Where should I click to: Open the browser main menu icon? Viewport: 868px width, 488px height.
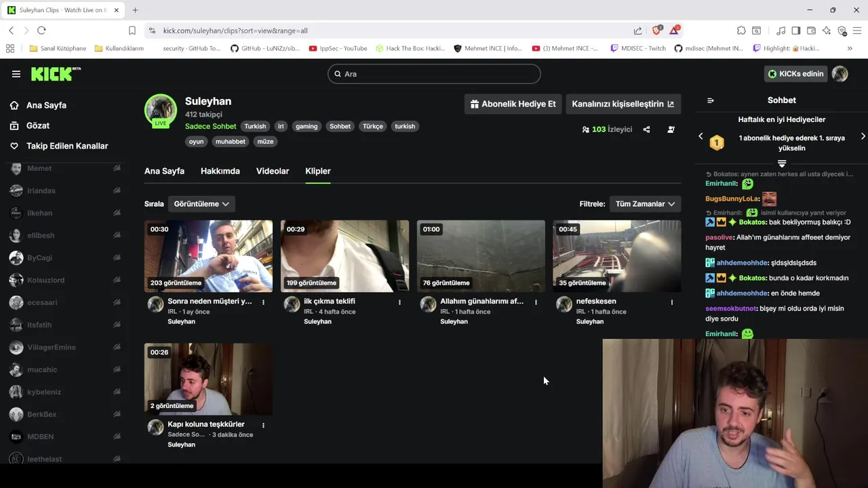(x=857, y=30)
